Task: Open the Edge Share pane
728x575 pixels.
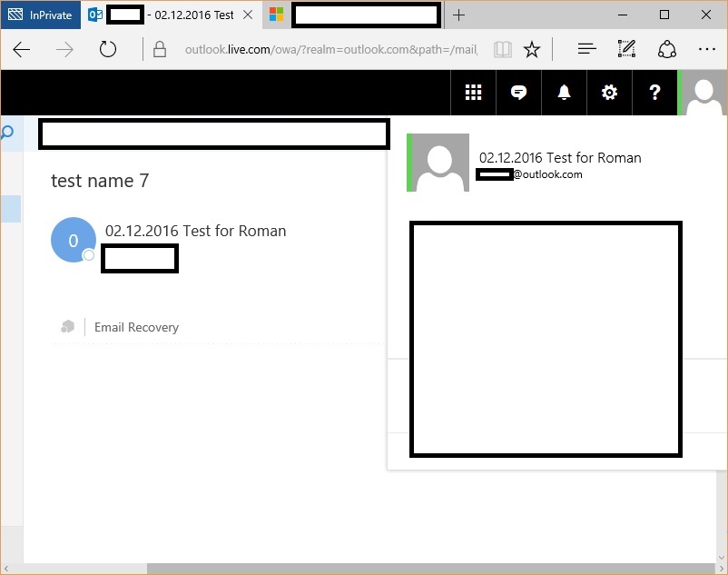Action: coord(667,49)
